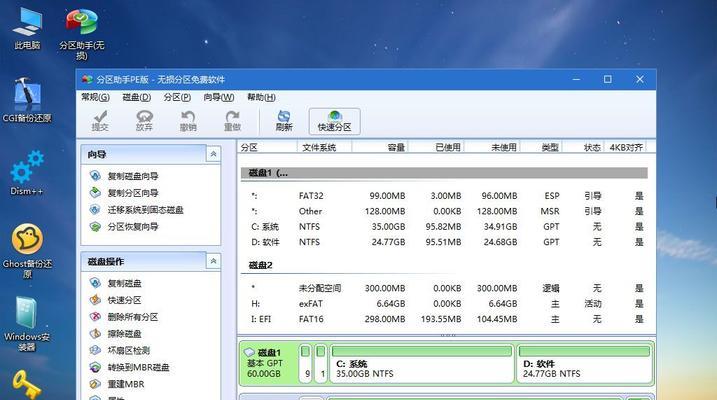Select the CGI备份还原 desktop icon

(x=27, y=100)
